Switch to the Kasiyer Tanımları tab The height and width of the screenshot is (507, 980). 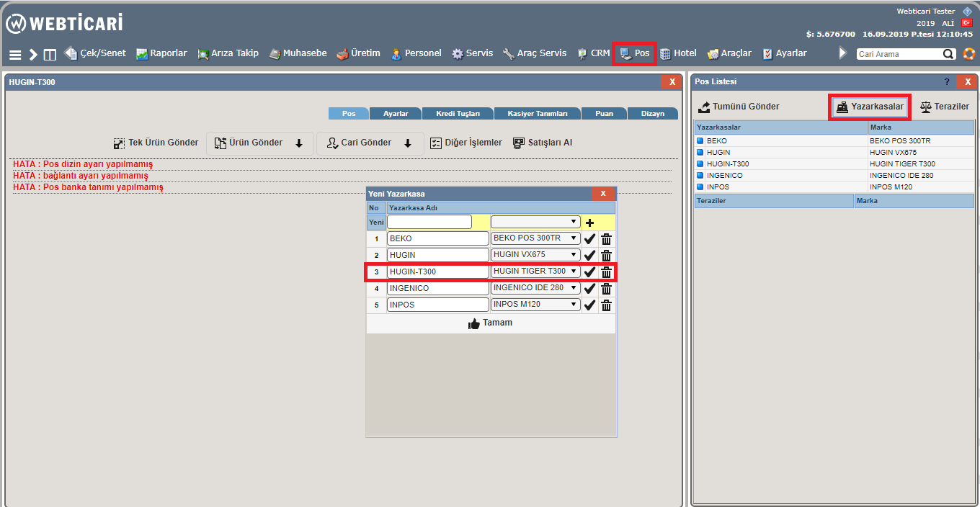[x=537, y=114]
